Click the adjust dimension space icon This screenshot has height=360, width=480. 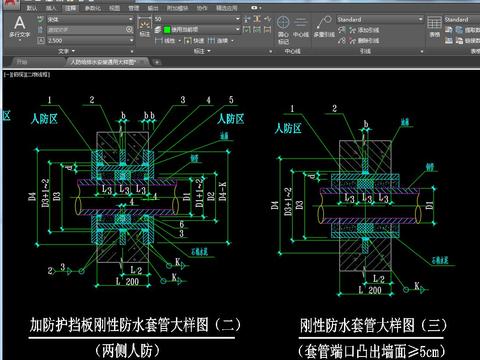(x=257, y=19)
